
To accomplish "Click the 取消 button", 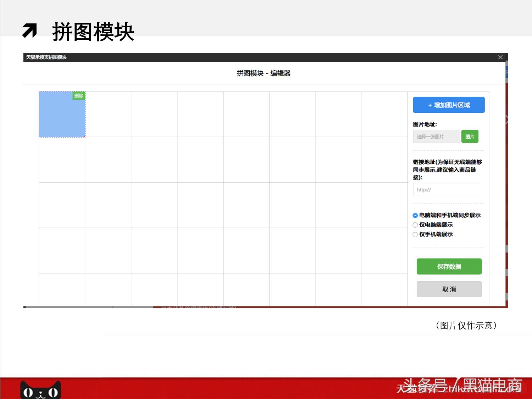I will [449, 289].
